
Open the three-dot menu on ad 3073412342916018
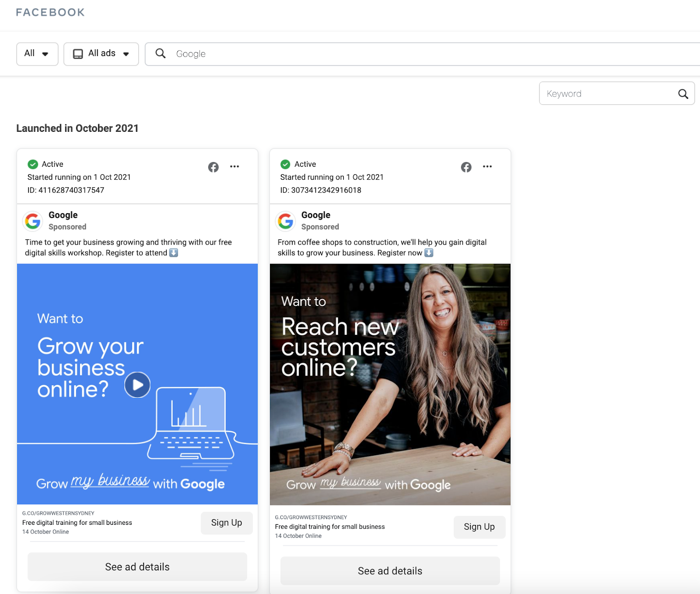click(x=487, y=166)
